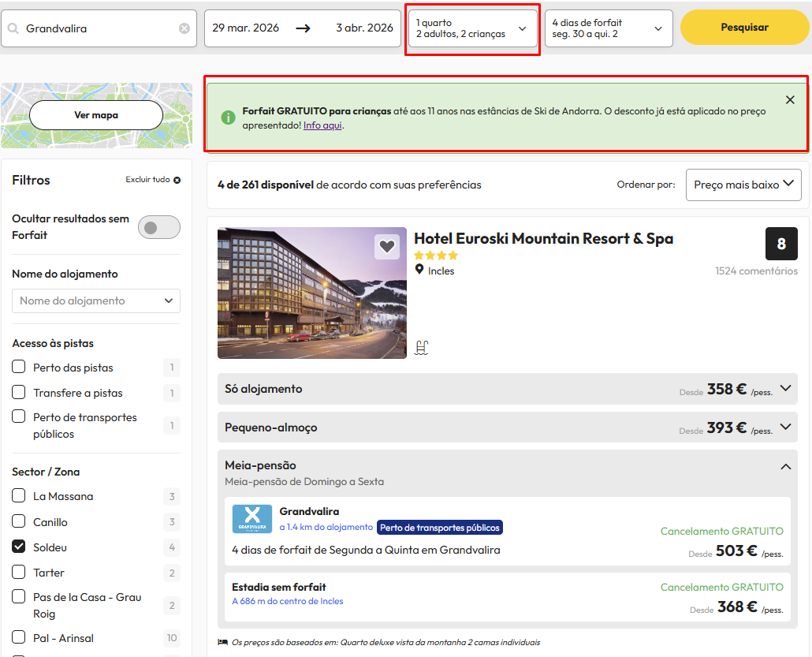This screenshot has height=657, width=812.
Task: Open the Preço mais baixo sort dropdown
Action: (743, 185)
